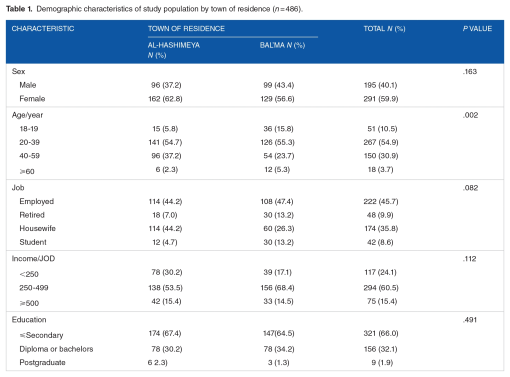Viewport: 510px width, 377px height.
Task: Select the Age/year p value .002
Action: [x=470, y=115]
